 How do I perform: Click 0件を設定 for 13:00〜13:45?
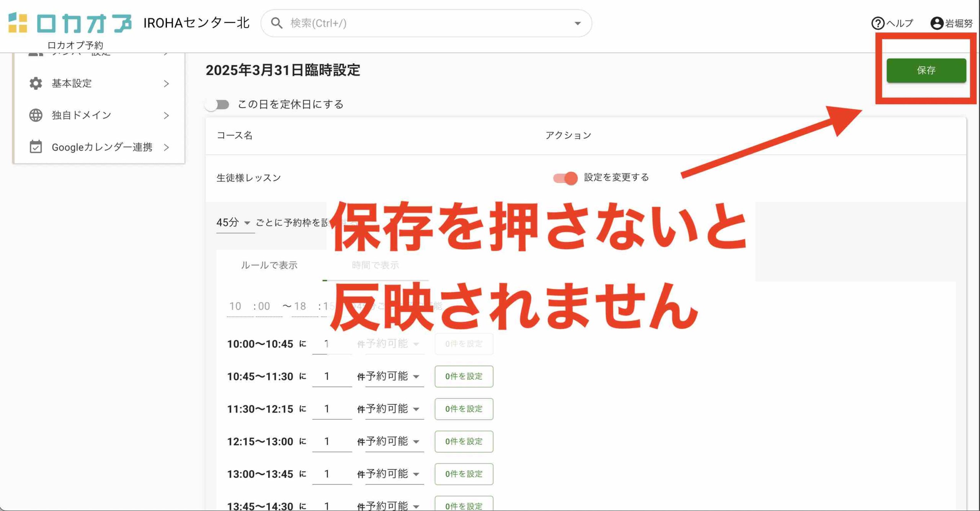[x=464, y=474]
